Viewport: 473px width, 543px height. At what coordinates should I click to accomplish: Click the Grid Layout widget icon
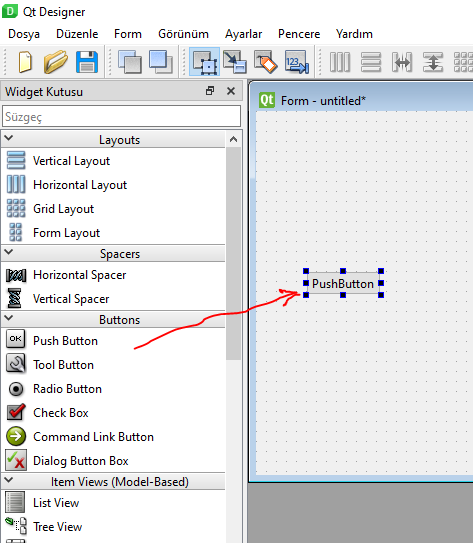[16, 208]
